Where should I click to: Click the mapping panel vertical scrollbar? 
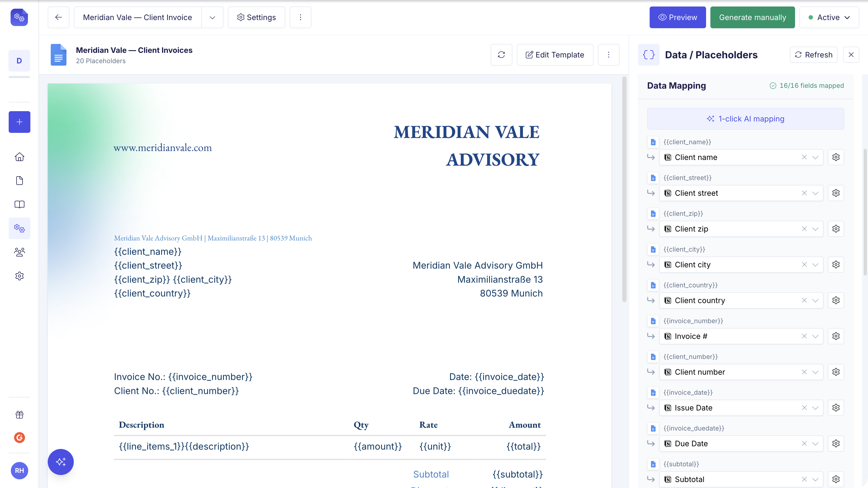(x=865, y=212)
